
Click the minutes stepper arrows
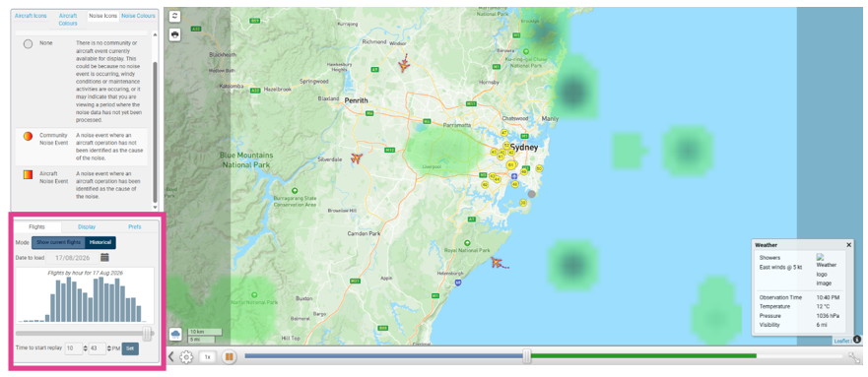(x=109, y=348)
